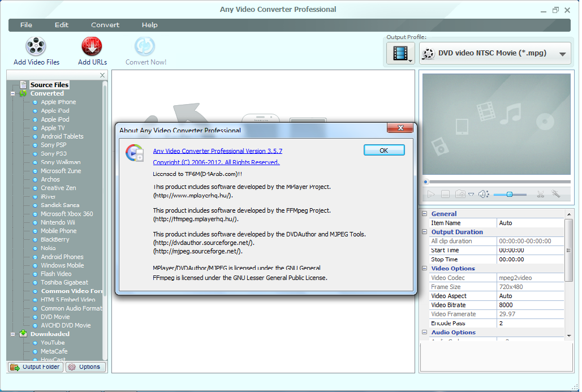Select Apple TV in the tree

53,128
